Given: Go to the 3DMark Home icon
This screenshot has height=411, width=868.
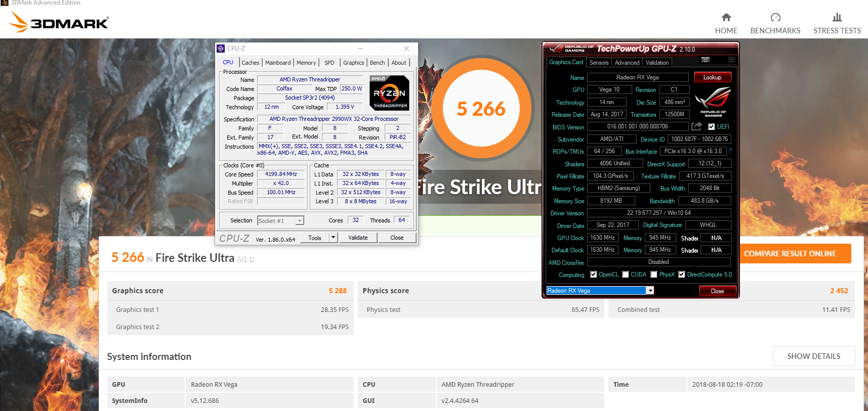Looking at the screenshot, I should click(726, 17).
